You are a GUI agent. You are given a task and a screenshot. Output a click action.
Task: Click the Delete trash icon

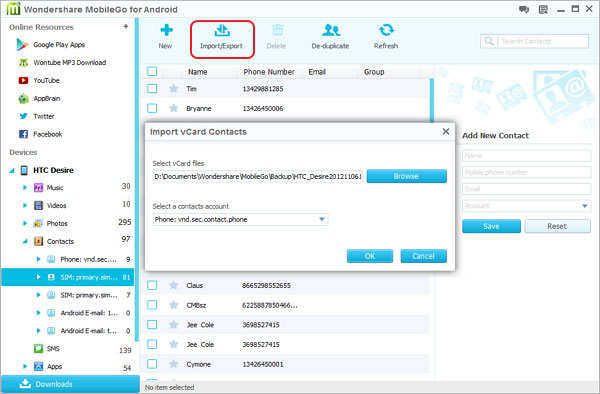(277, 30)
